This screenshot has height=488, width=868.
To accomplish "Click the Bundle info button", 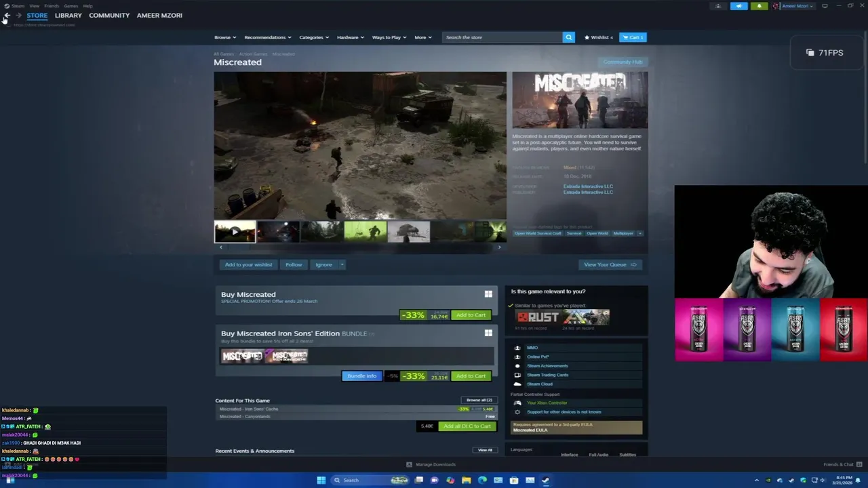I will coord(361,376).
